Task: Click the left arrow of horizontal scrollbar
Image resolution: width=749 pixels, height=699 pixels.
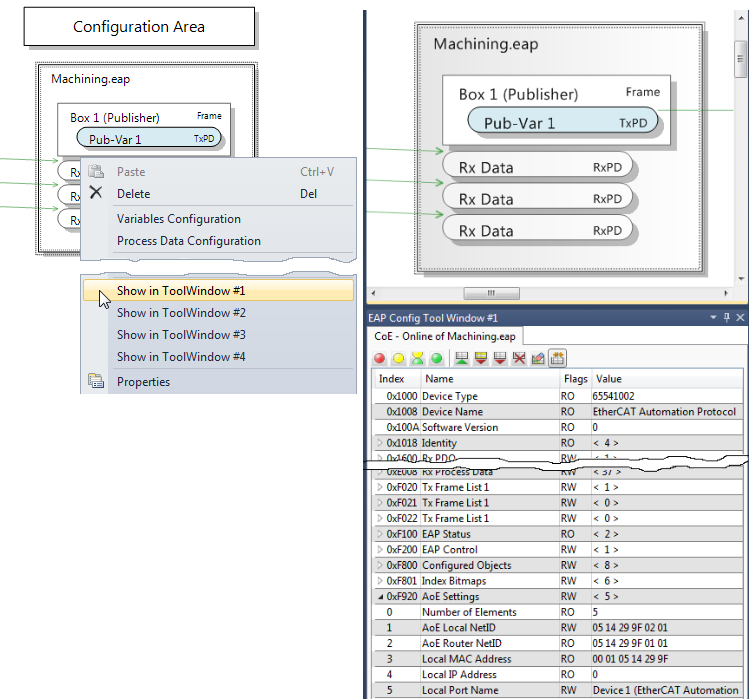Action: point(374,293)
